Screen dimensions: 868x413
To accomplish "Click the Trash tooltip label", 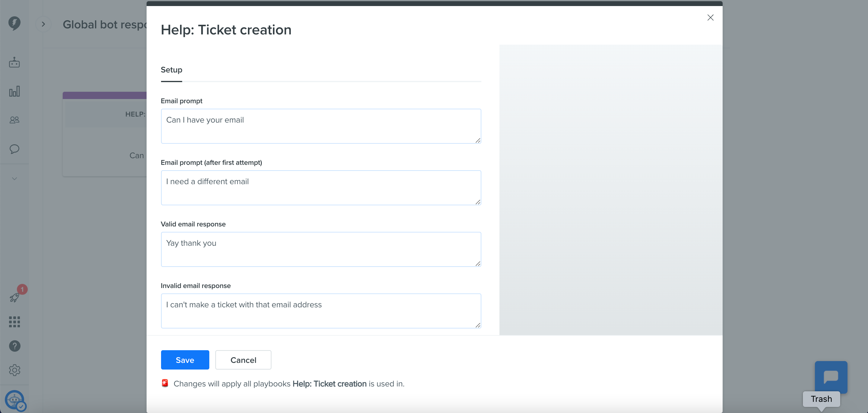I will click(x=821, y=399).
